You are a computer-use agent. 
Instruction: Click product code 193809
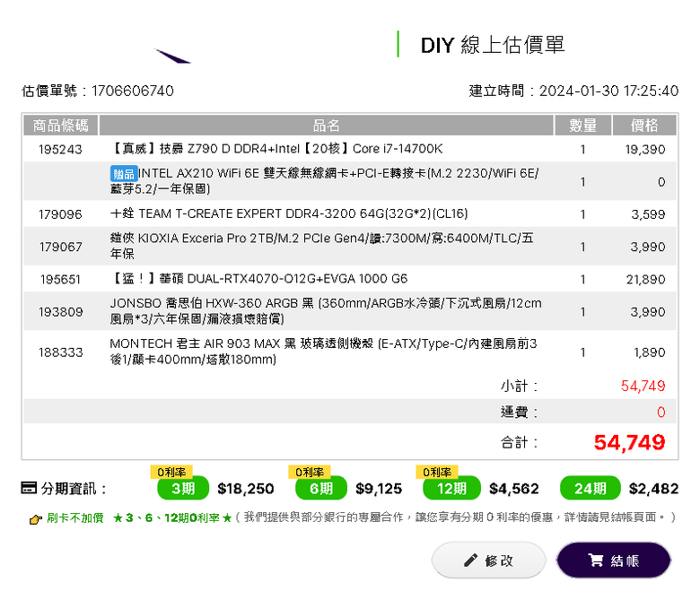click(61, 312)
